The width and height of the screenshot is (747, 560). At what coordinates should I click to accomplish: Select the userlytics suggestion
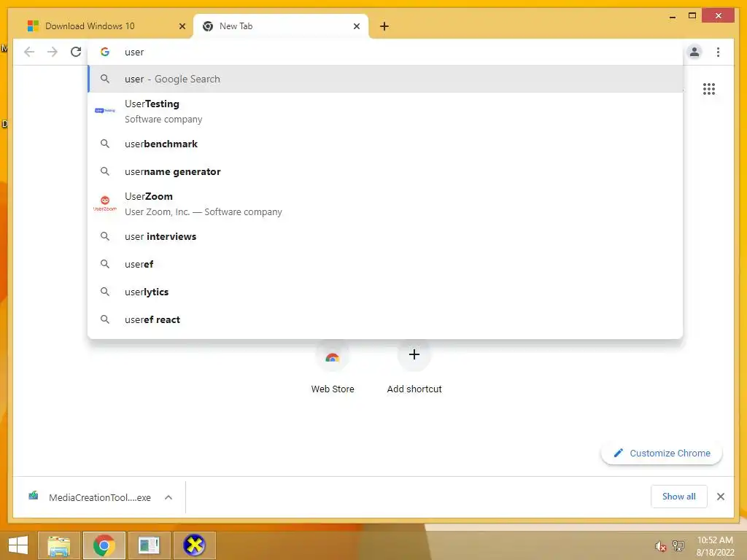(x=385, y=292)
